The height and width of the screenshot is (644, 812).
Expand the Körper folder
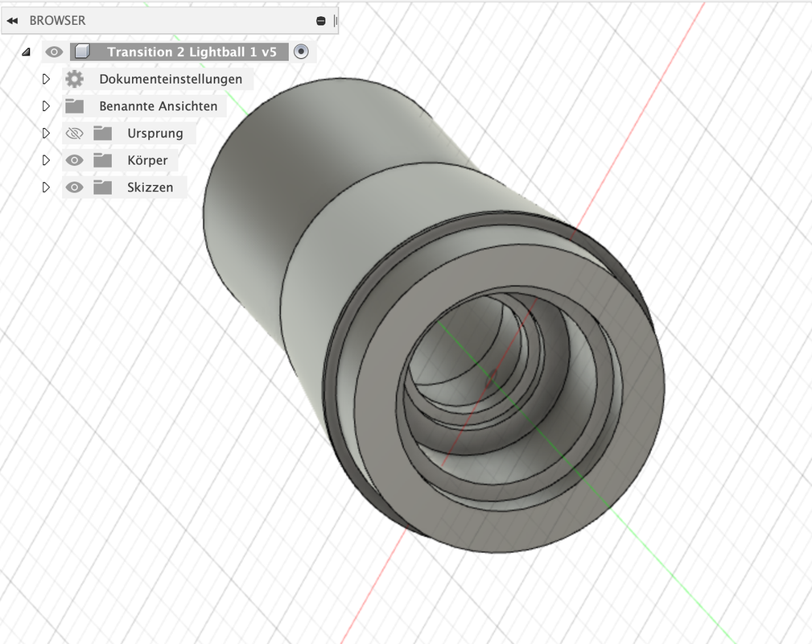46,160
